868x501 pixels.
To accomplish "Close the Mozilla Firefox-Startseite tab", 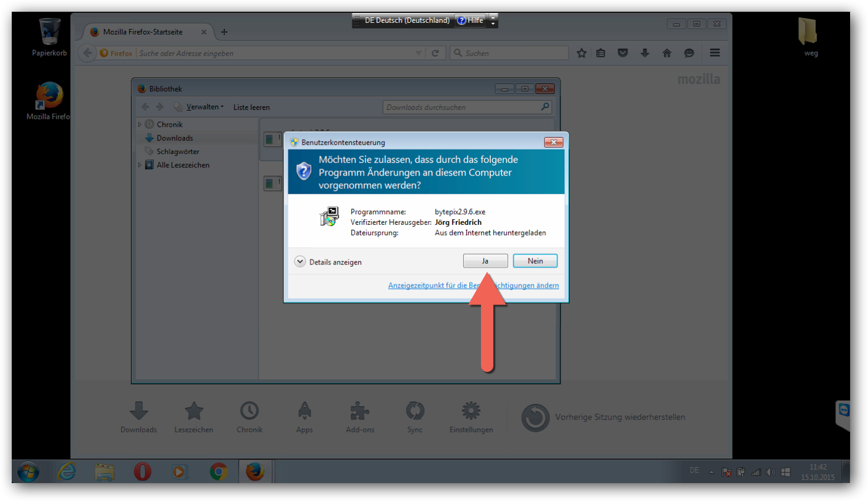I will [204, 32].
